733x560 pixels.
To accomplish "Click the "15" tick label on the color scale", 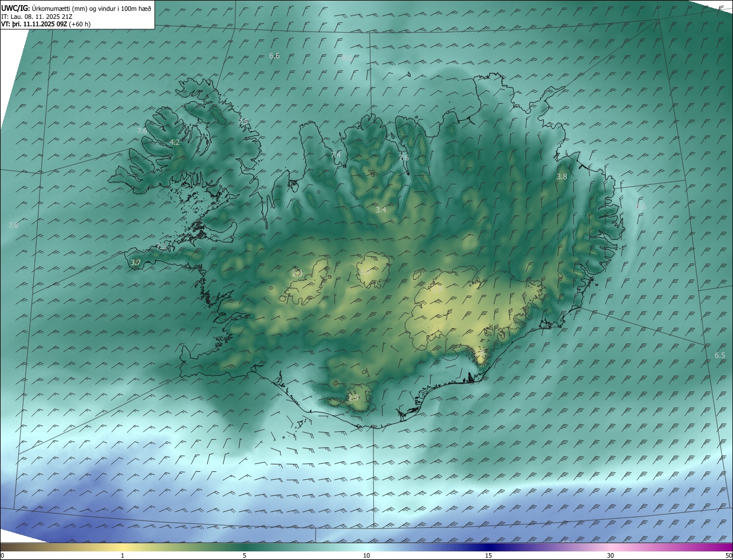I will click(x=488, y=555).
